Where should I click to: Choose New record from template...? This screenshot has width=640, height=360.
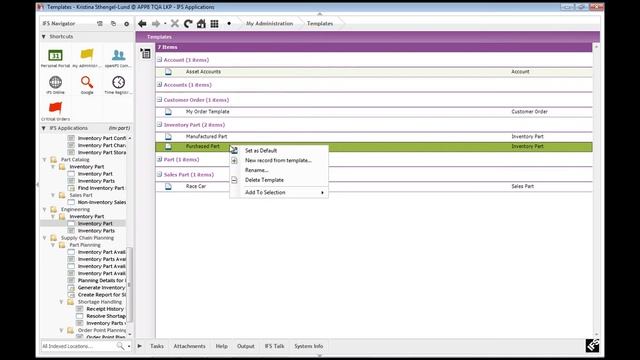[278, 160]
